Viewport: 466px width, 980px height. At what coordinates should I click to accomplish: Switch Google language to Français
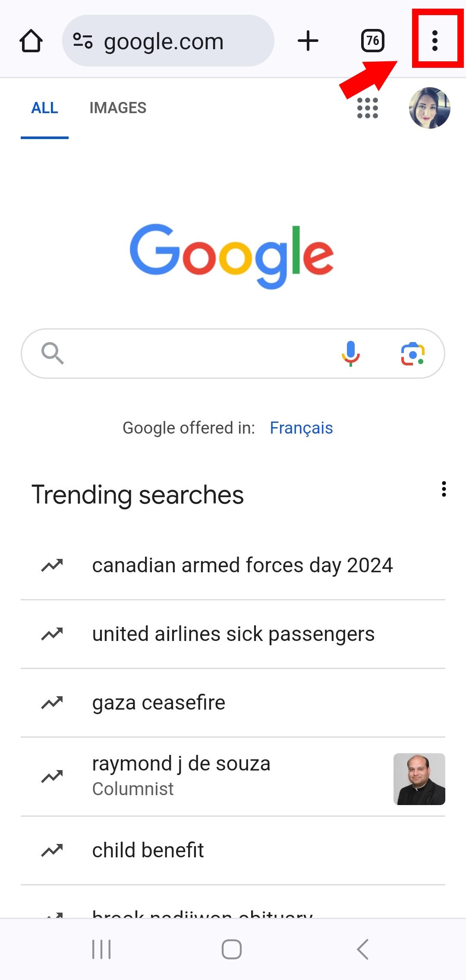pos(301,428)
